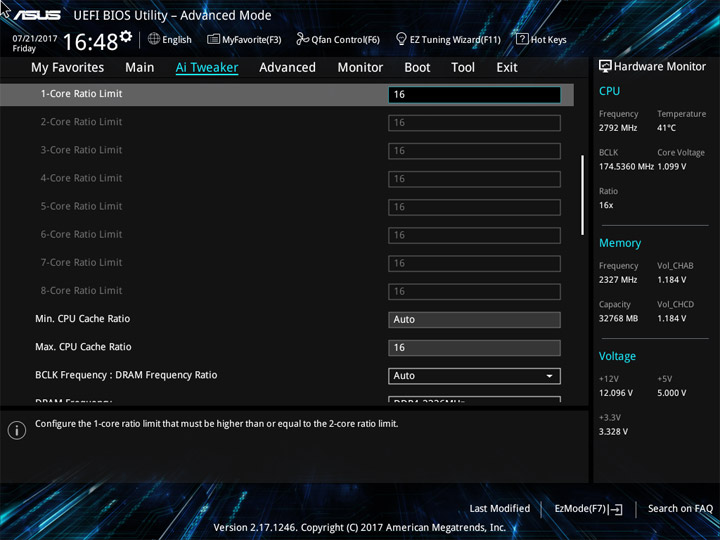Select the 1-Core Ratio Limit label
720x540 pixels.
point(81,94)
